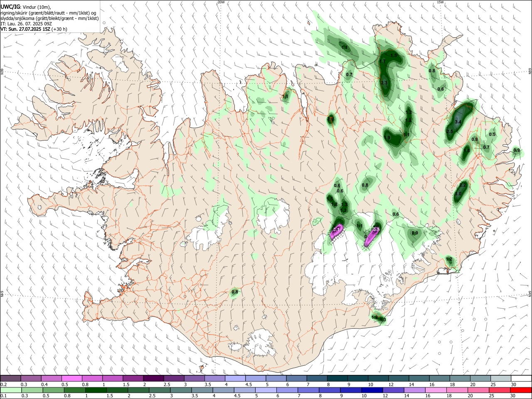Select the dusky purple 0.2 swatch in upper legend
The width and height of the screenshot is (532, 399).
click(10, 378)
